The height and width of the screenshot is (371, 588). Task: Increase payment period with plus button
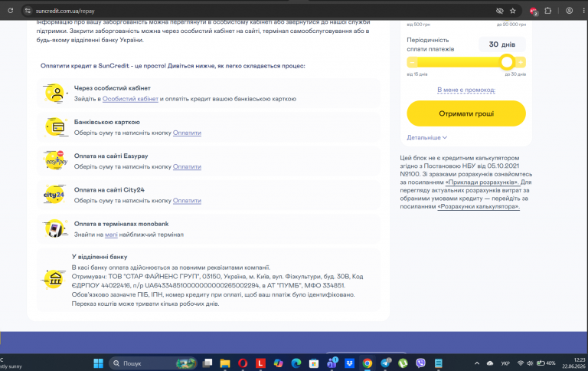pyautogui.click(x=521, y=62)
